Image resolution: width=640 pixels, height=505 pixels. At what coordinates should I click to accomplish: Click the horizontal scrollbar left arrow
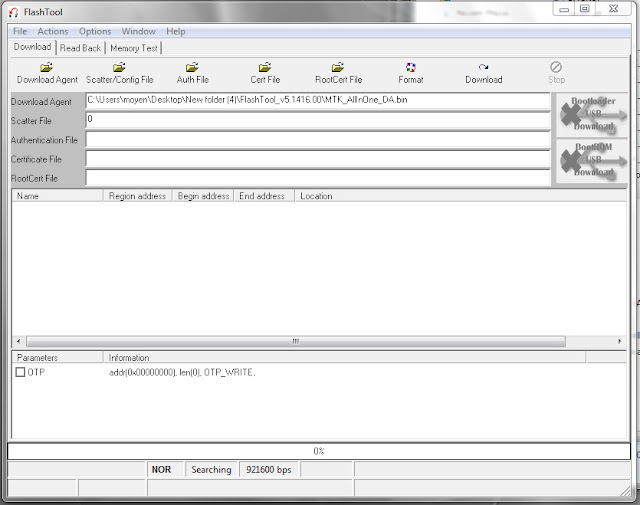tap(18, 341)
